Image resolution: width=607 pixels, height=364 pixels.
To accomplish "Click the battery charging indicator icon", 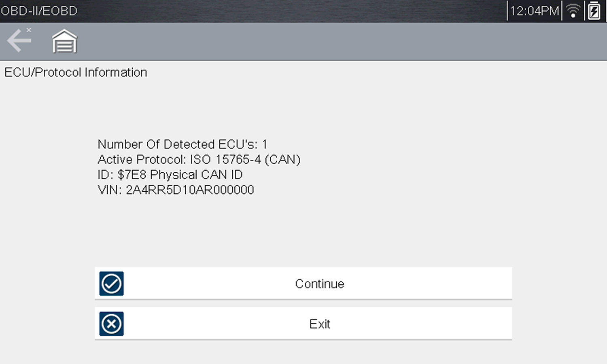I will pos(594,11).
